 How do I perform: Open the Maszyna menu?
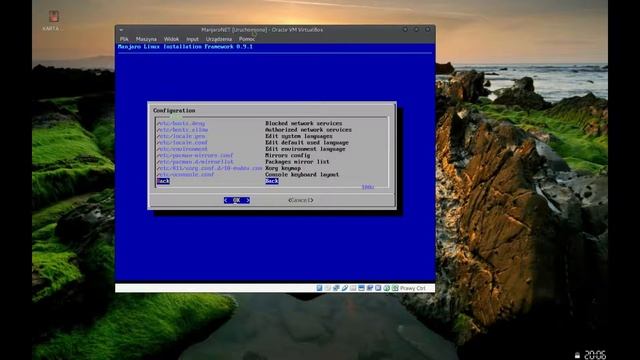pyautogui.click(x=146, y=39)
